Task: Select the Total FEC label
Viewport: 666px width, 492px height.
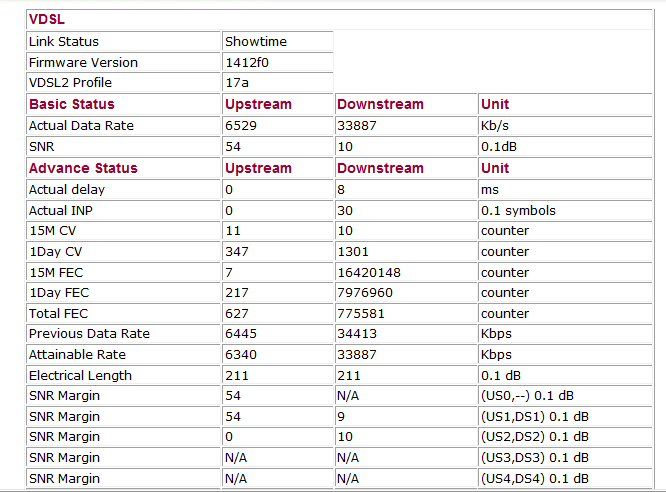Action: click(x=58, y=314)
